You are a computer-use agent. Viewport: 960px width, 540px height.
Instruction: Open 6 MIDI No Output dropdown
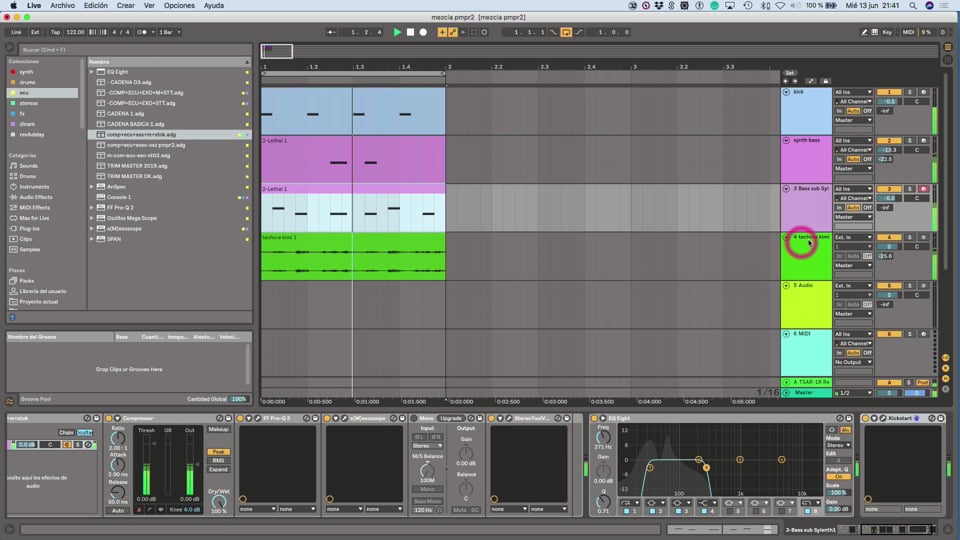[853, 362]
